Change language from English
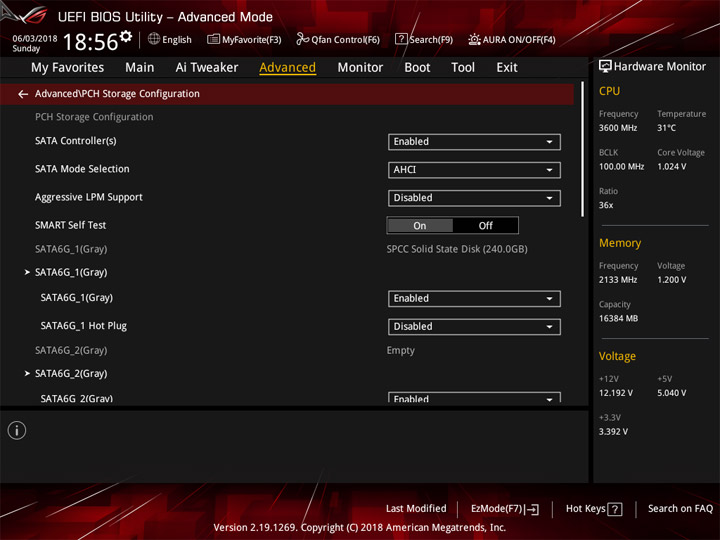This screenshot has width=720, height=540. [x=170, y=39]
